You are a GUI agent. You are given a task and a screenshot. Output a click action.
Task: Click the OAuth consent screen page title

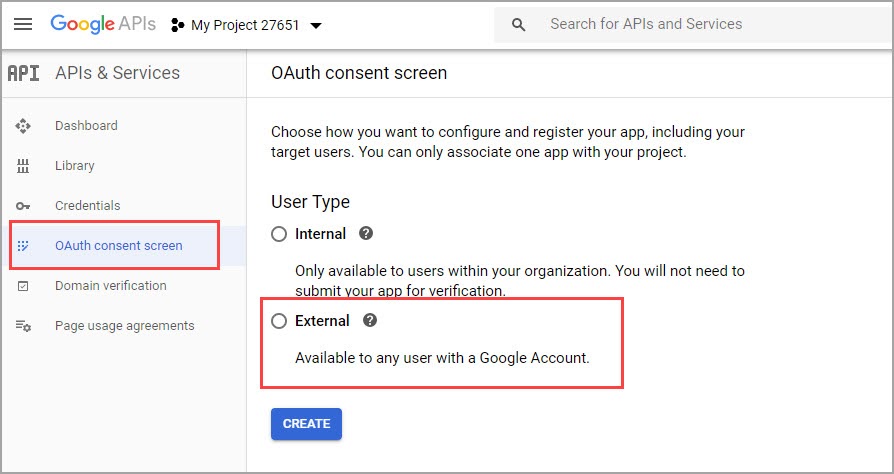[359, 73]
